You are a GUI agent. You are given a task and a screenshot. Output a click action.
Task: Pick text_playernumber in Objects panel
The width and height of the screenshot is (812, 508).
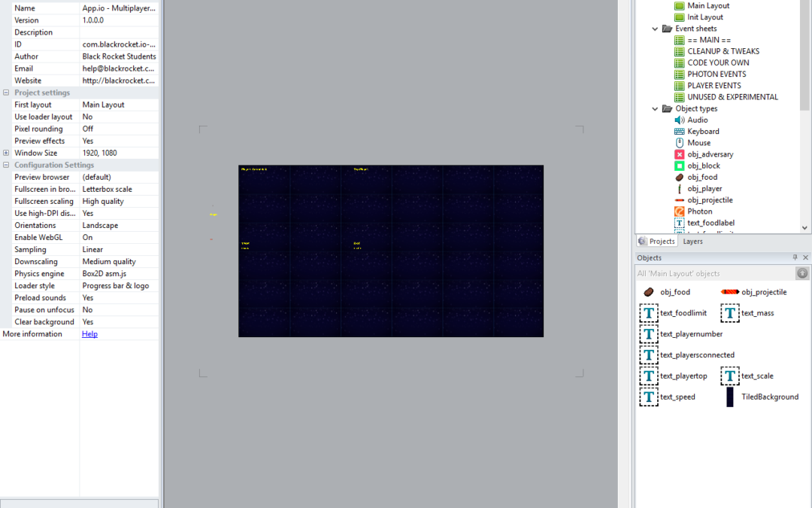coord(681,334)
